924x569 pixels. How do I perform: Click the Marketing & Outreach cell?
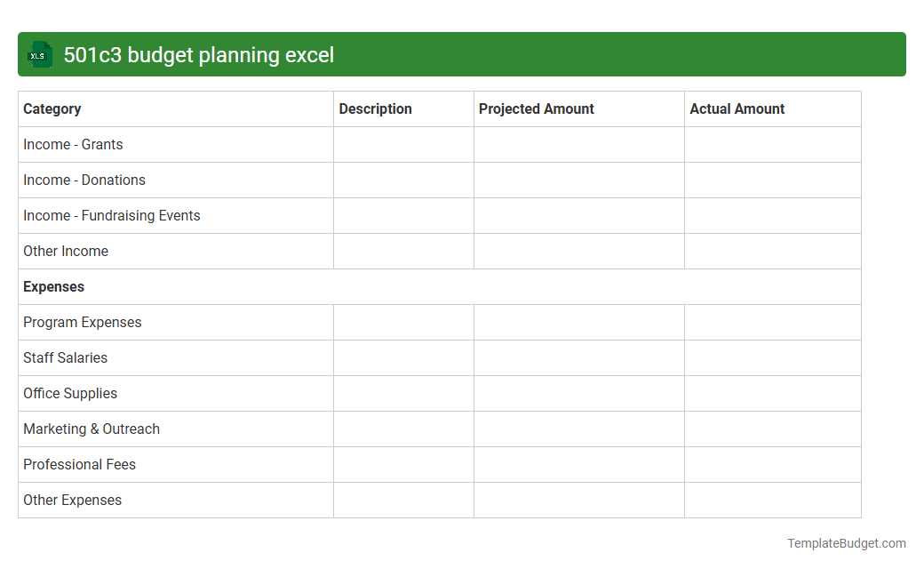(x=92, y=429)
